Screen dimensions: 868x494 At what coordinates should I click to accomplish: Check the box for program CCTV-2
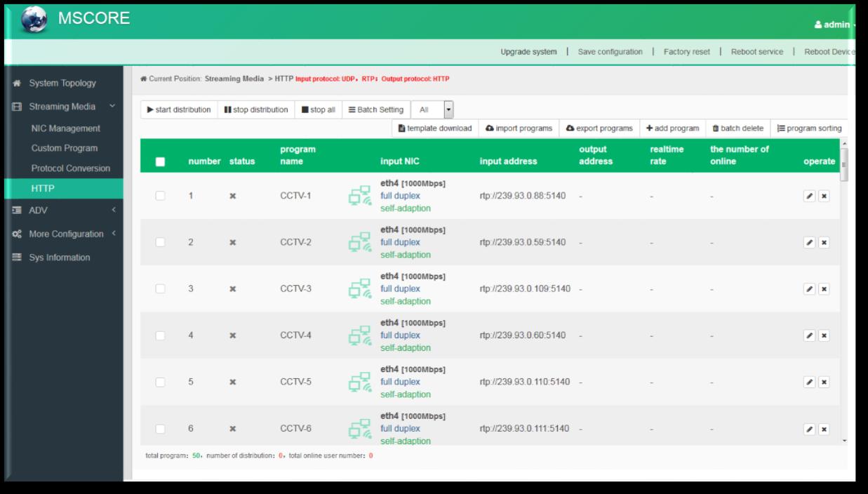pos(160,242)
